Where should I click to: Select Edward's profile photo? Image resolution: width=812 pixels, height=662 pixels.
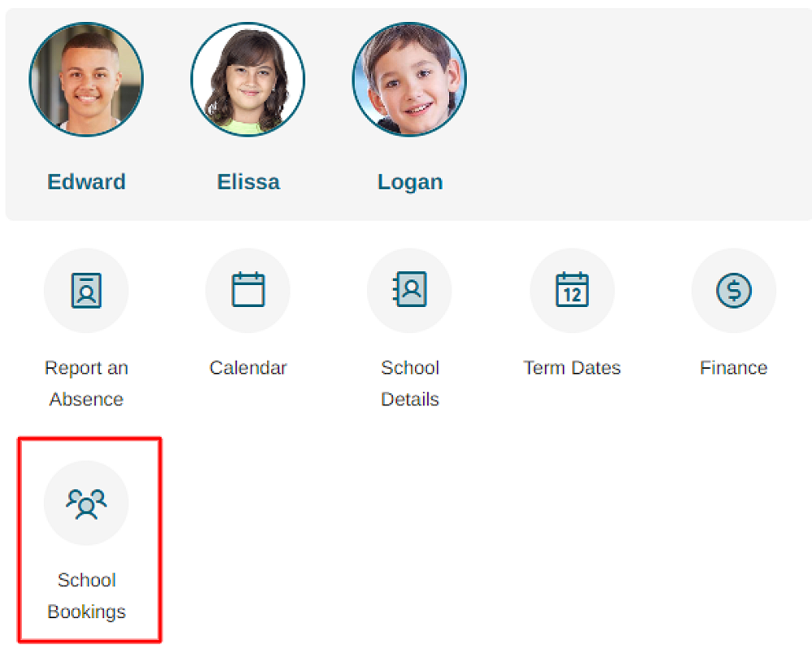[86, 79]
